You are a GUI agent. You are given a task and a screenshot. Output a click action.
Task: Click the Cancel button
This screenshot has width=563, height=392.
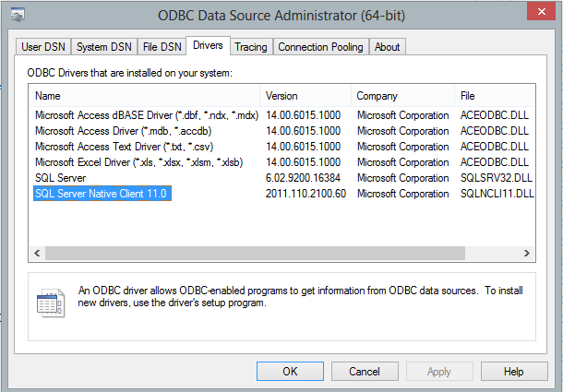coord(364,371)
